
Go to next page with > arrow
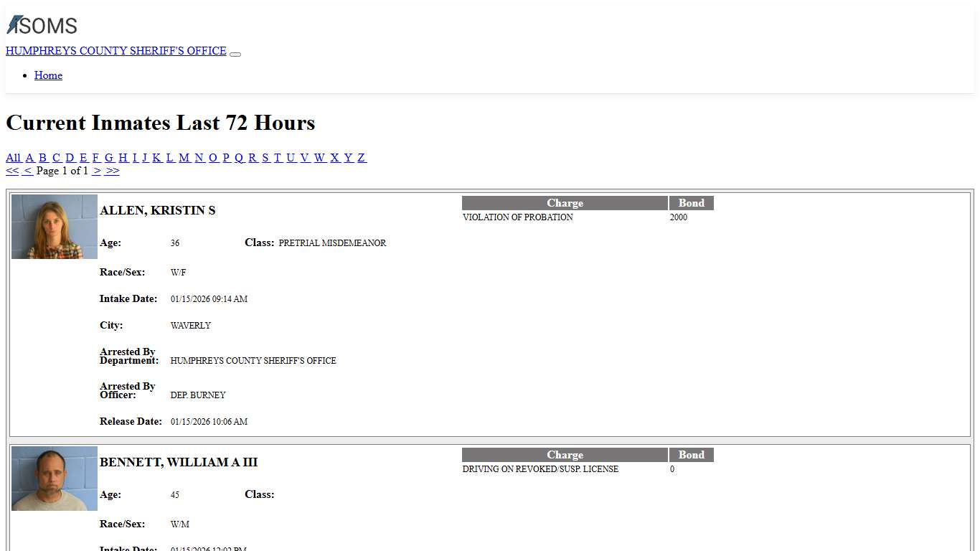[96, 171]
